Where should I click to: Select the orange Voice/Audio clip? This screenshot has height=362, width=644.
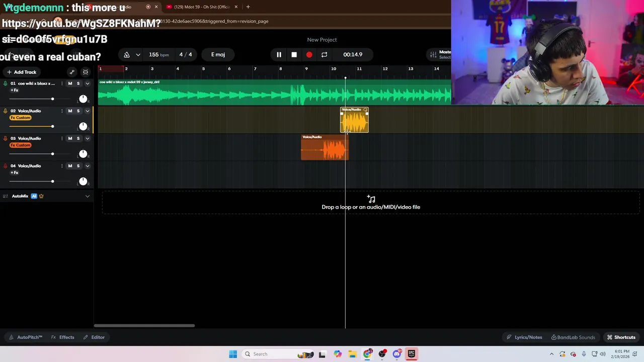(325, 147)
